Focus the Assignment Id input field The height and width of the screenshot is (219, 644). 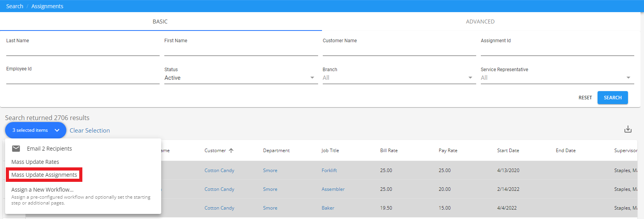tap(557, 50)
